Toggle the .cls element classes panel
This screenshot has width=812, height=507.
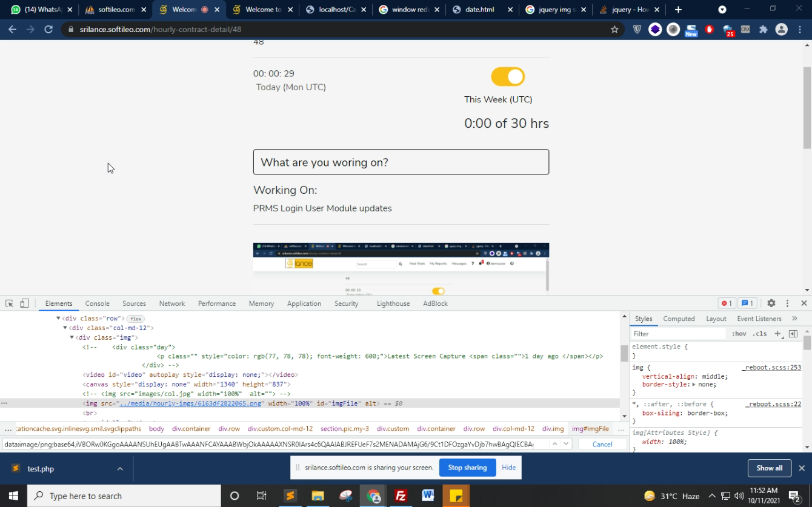tap(759, 334)
